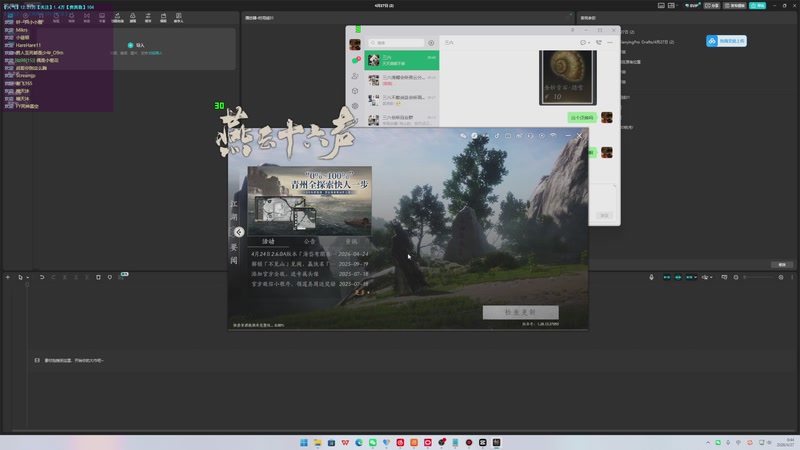800x450 pixels.
Task: Click the plus button beside WeChat search
Action: pos(431,43)
